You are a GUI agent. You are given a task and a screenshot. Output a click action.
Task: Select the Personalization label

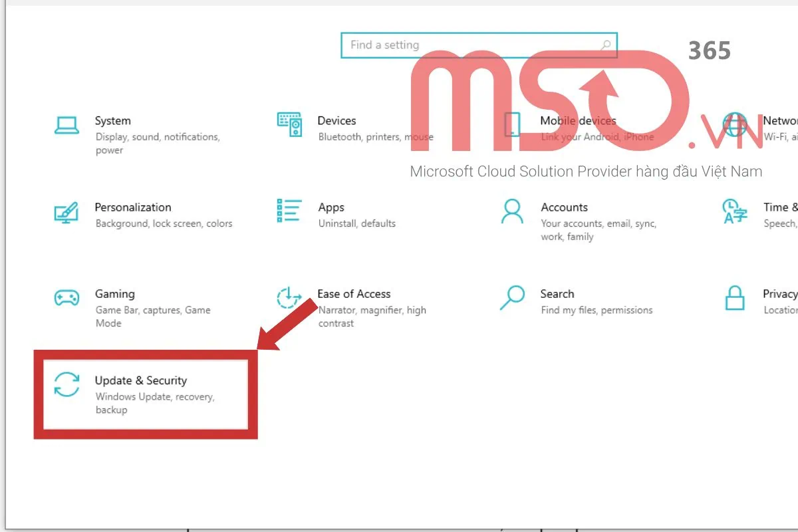pyautogui.click(x=133, y=207)
